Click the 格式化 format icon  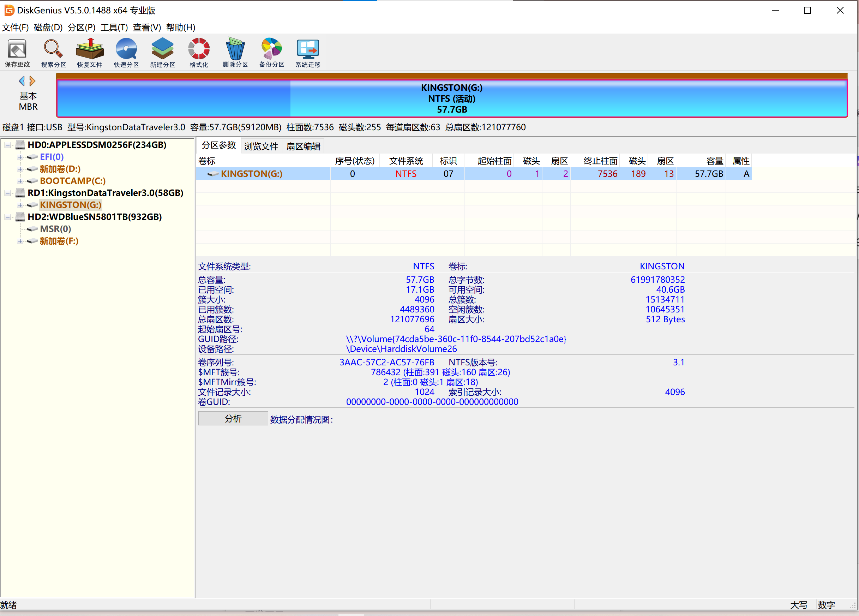tap(199, 49)
